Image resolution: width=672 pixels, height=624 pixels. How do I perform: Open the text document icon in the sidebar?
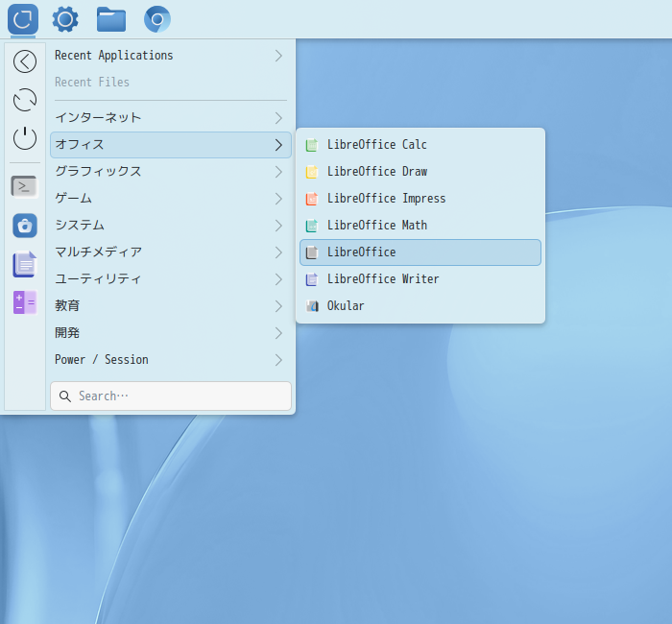point(25,264)
